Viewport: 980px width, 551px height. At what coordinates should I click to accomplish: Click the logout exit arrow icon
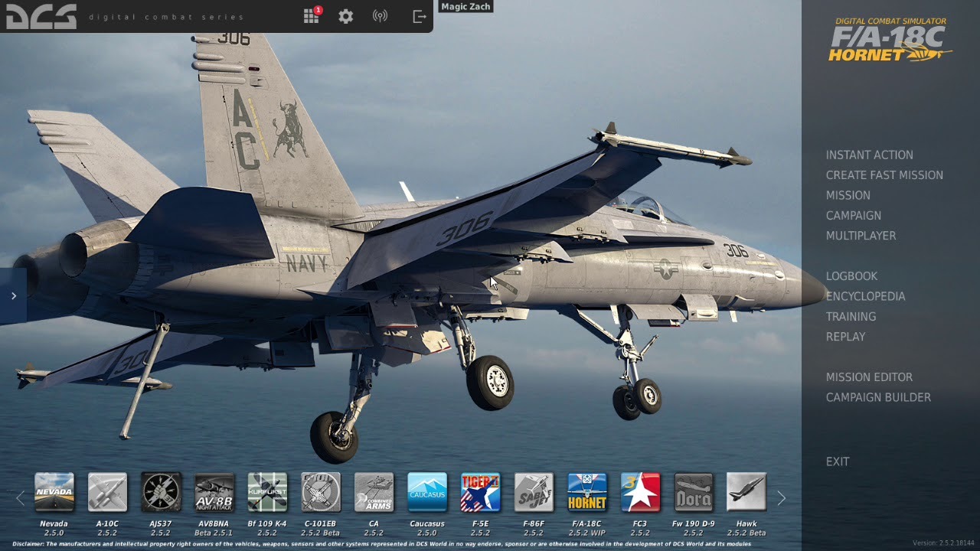[420, 16]
